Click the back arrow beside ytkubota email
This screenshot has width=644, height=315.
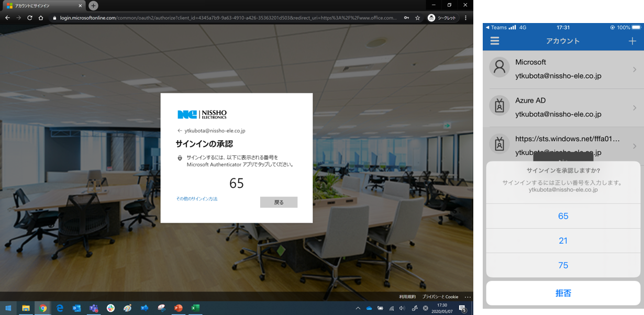(180, 131)
